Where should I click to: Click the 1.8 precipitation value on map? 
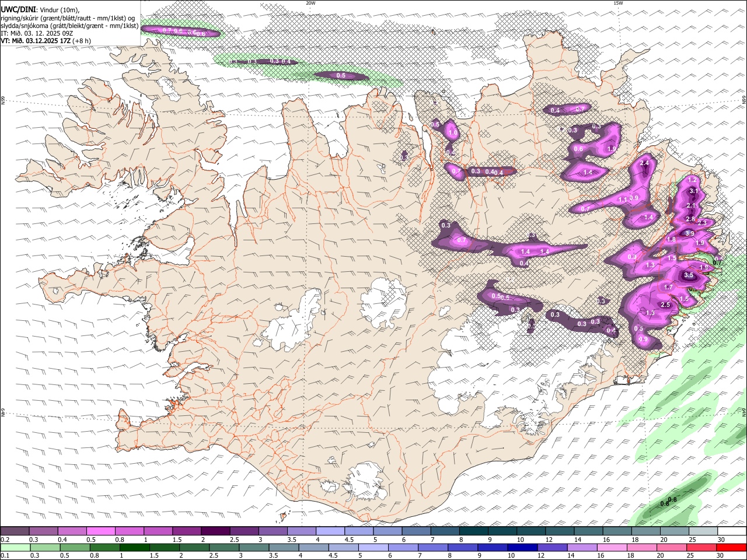[671, 239]
